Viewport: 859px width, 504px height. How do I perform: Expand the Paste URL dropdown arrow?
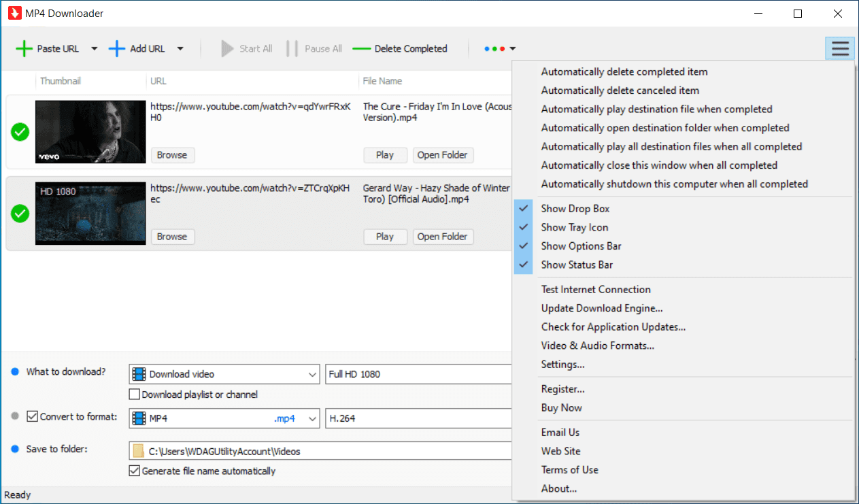[95, 49]
